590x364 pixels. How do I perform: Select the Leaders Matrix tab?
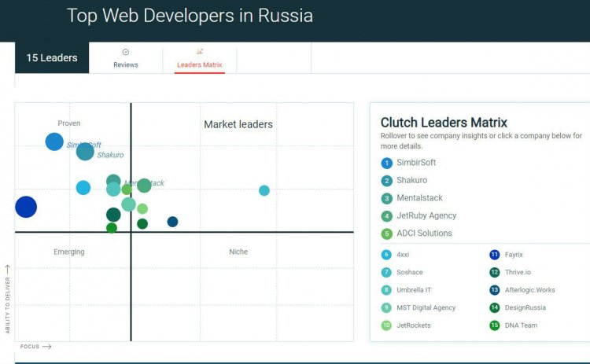click(x=200, y=64)
